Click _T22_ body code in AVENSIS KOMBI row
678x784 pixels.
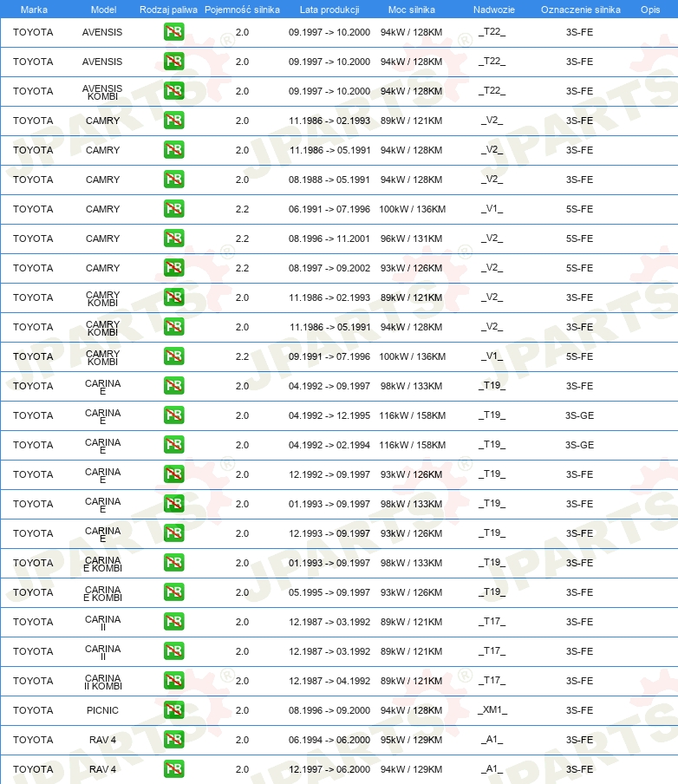click(x=492, y=90)
